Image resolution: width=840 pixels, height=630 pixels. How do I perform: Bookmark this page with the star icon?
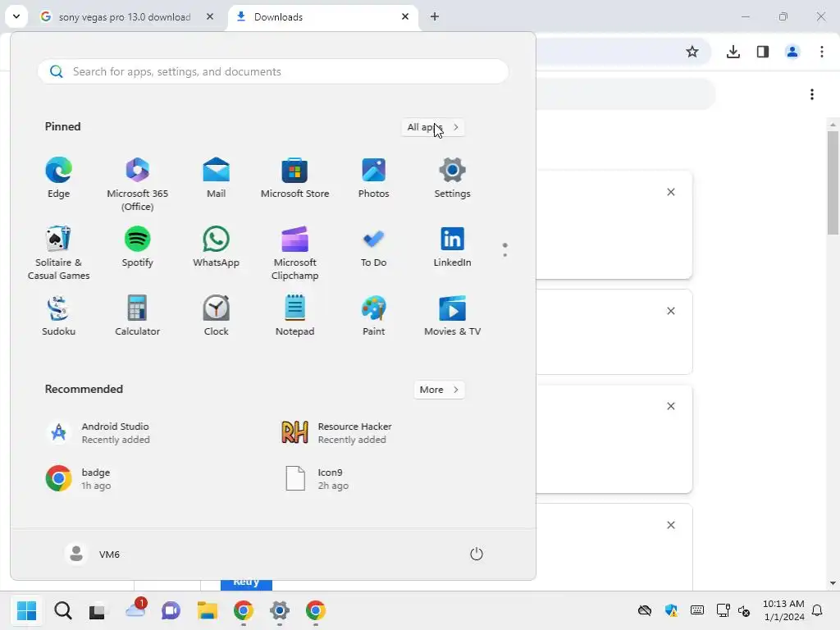692,52
